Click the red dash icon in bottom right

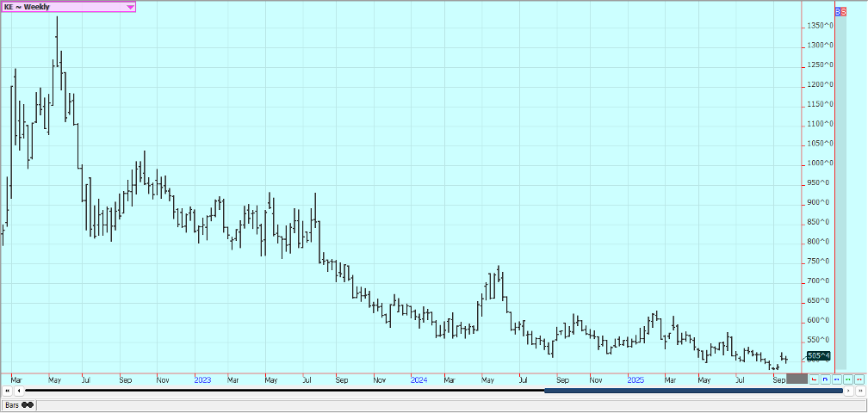pos(859,379)
